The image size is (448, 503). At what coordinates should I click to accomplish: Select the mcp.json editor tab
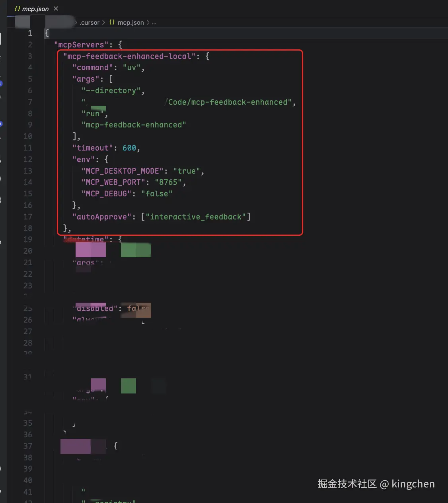36,8
